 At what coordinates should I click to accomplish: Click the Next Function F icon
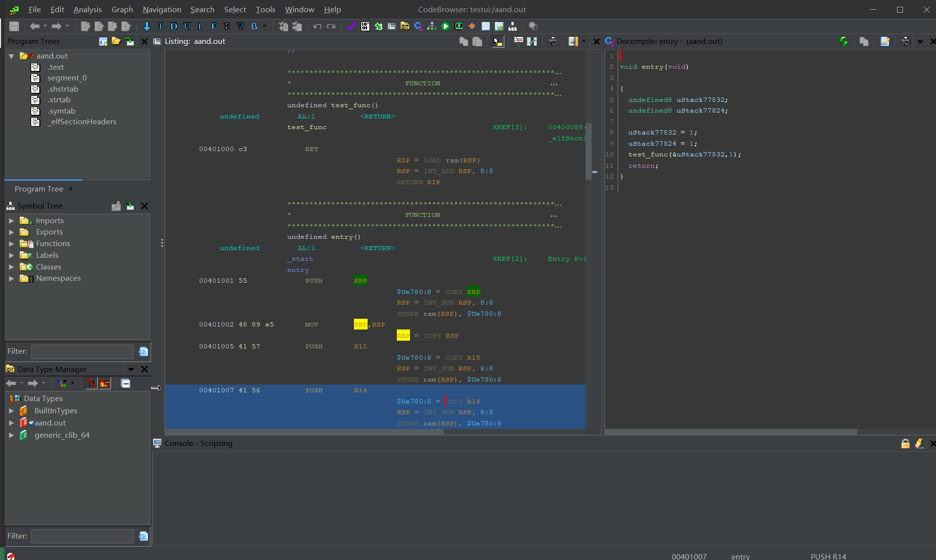tap(214, 26)
